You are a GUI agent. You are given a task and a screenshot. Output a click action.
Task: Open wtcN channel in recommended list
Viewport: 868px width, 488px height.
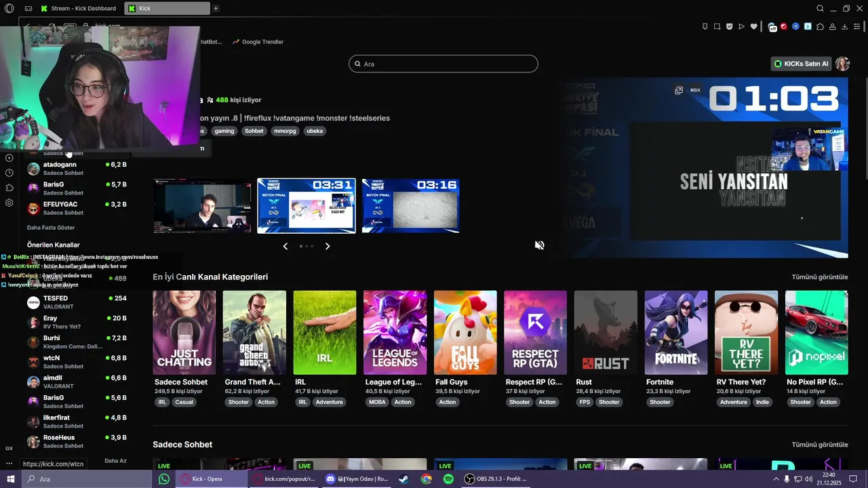[x=77, y=361]
